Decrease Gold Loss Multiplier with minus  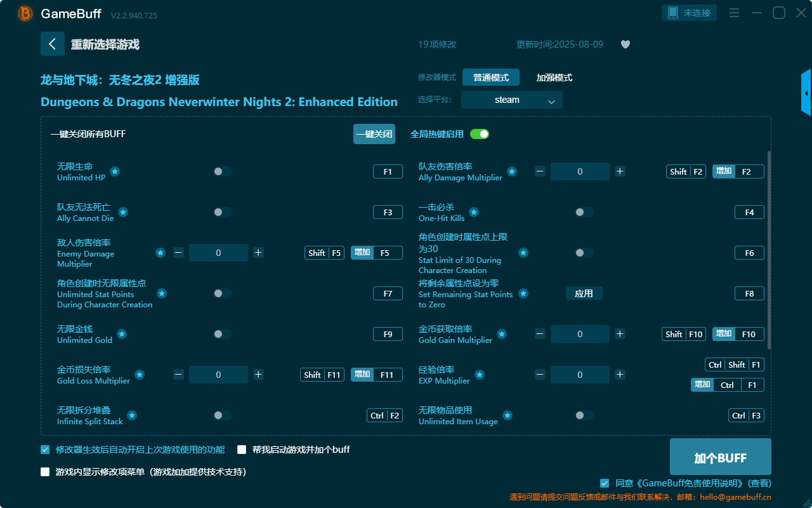pos(178,375)
